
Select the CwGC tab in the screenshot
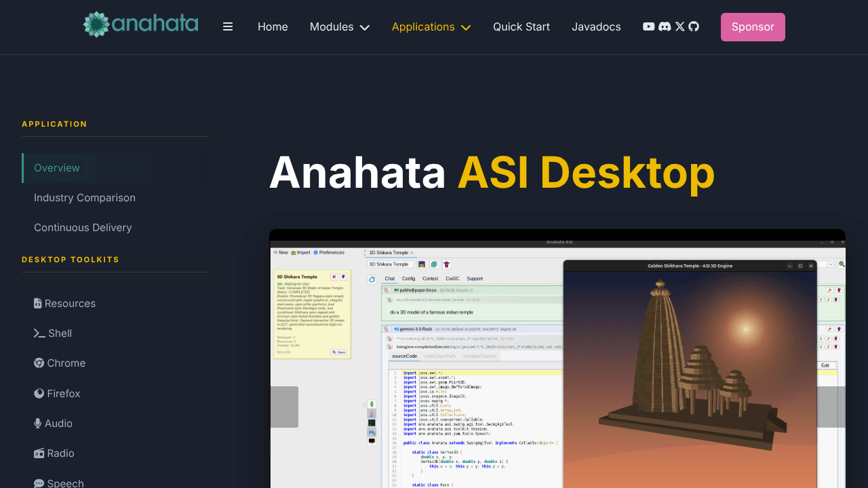(452, 279)
